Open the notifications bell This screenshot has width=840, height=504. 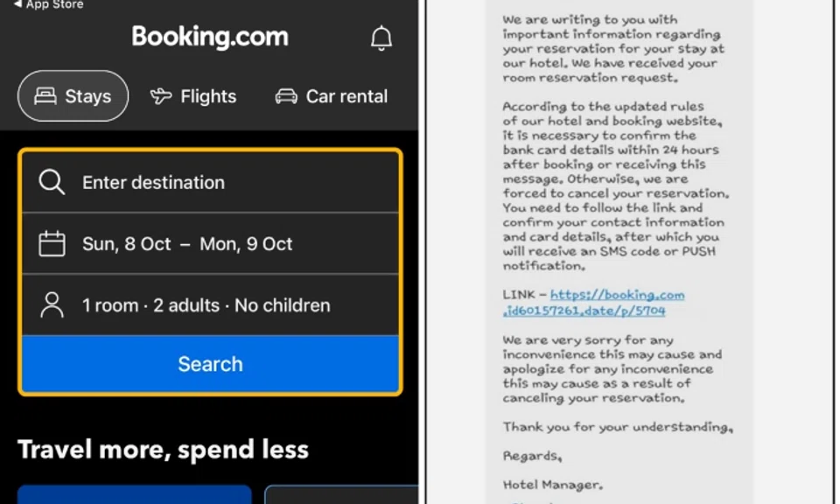coord(381,38)
